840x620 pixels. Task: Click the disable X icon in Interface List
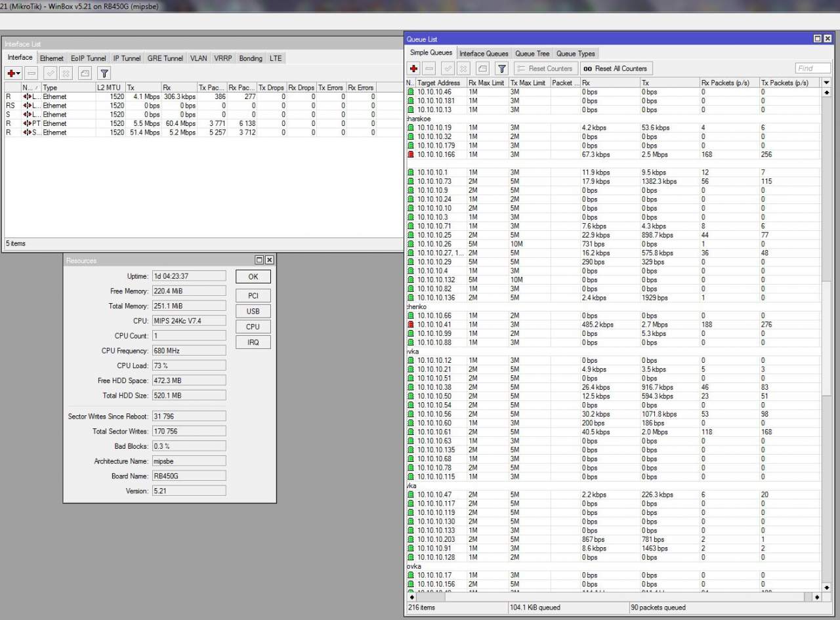tap(65, 73)
